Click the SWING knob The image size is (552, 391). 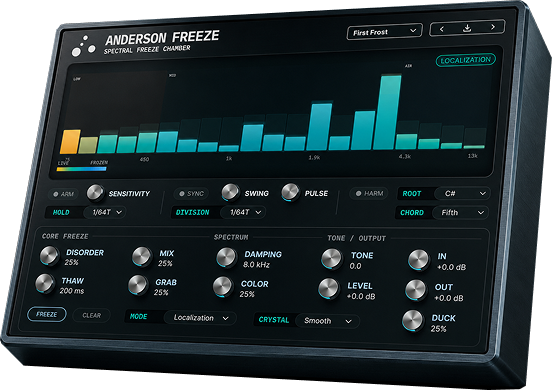(x=230, y=192)
